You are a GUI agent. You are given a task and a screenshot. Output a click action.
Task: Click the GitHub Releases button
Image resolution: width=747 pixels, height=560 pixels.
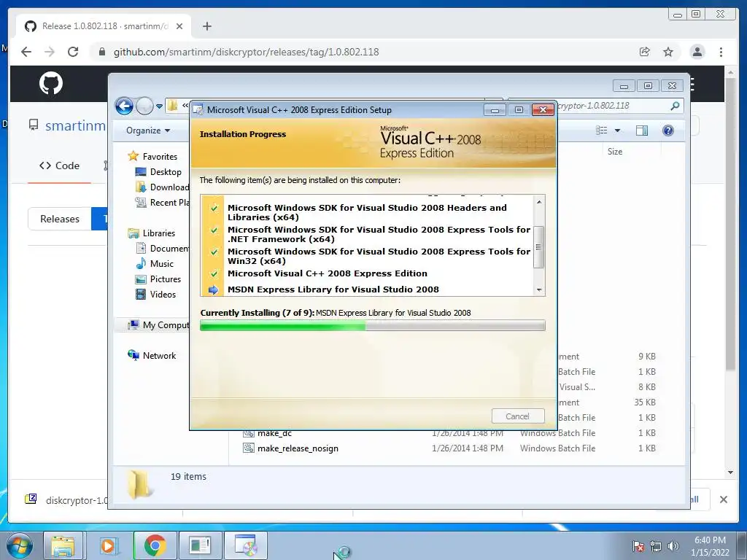click(x=60, y=219)
